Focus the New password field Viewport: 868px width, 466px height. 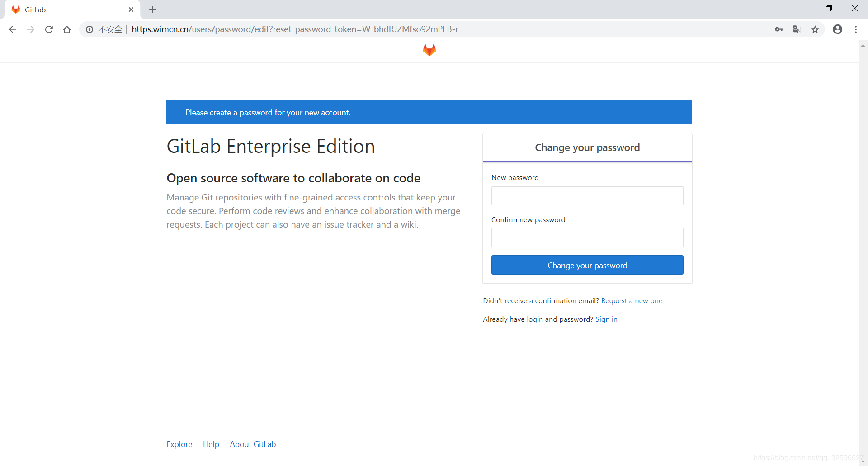pos(587,196)
